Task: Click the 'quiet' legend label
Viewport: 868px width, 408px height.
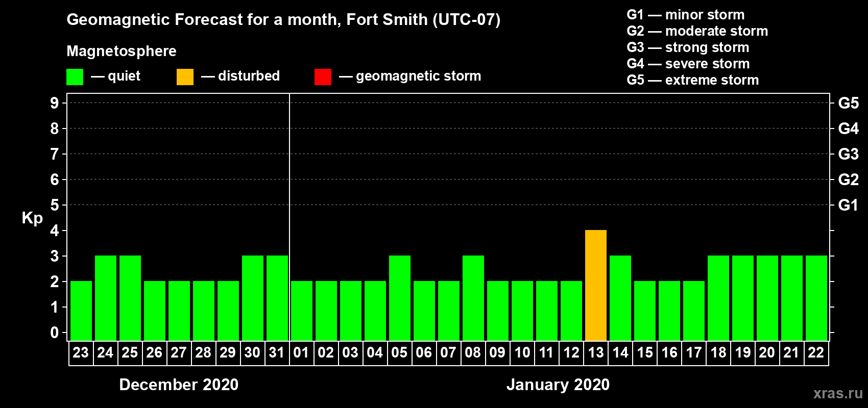Action: [x=124, y=76]
